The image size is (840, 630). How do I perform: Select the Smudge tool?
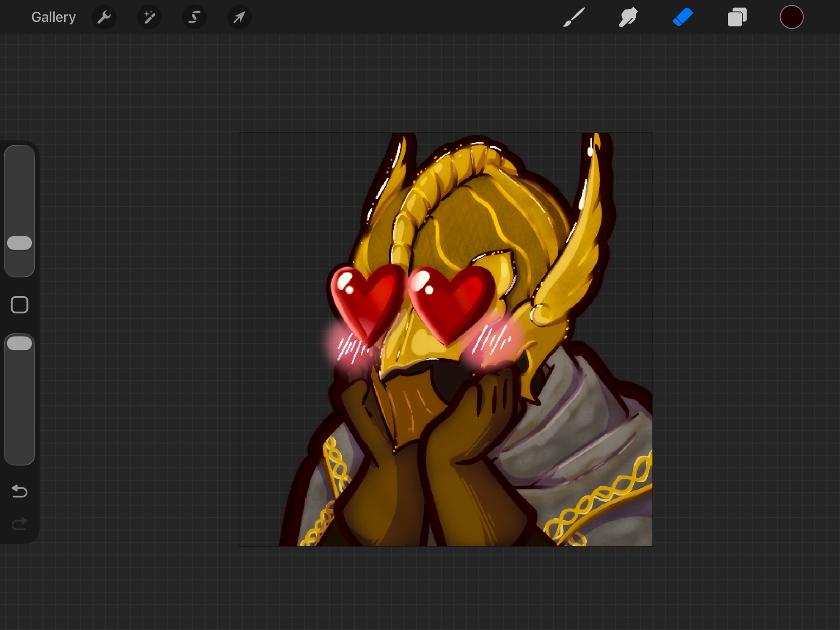click(x=628, y=17)
